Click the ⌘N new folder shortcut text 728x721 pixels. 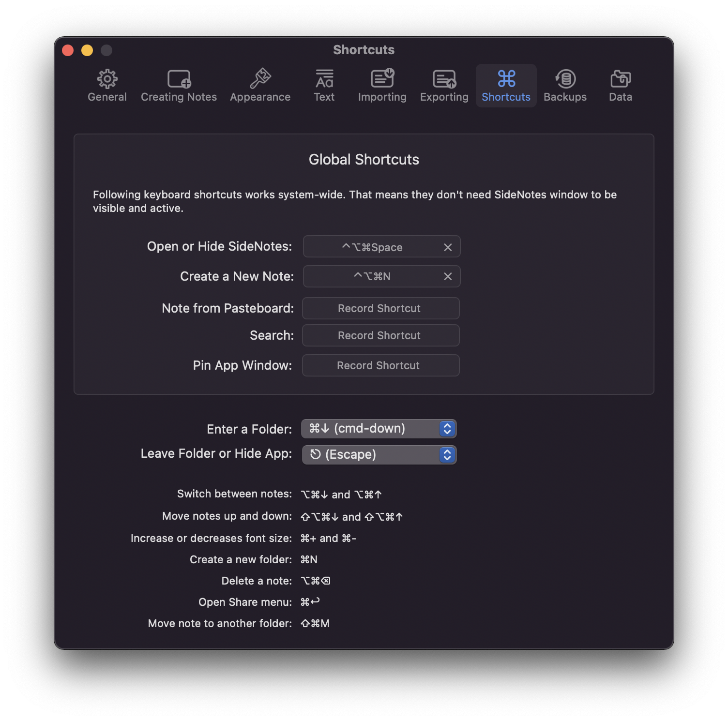tap(309, 560)
